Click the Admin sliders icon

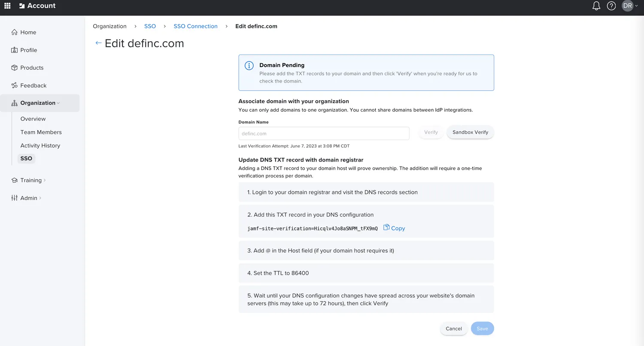tap(14, 198)
